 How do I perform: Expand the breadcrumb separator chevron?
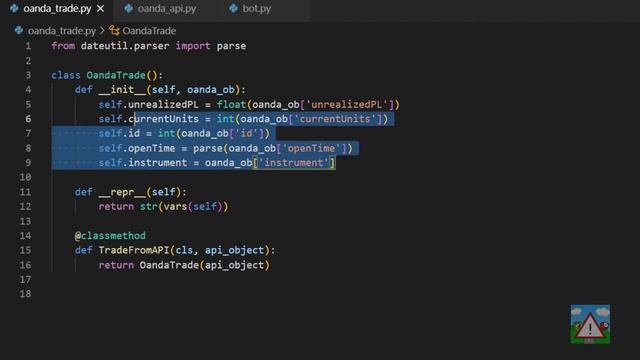tap(102, 31)
